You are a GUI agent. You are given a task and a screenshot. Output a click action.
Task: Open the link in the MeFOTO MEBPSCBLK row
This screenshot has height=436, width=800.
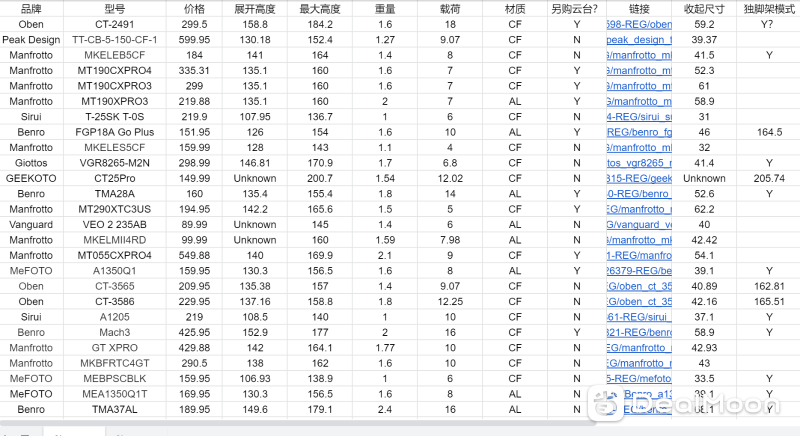pyautogui.click(x=639, y=378)
